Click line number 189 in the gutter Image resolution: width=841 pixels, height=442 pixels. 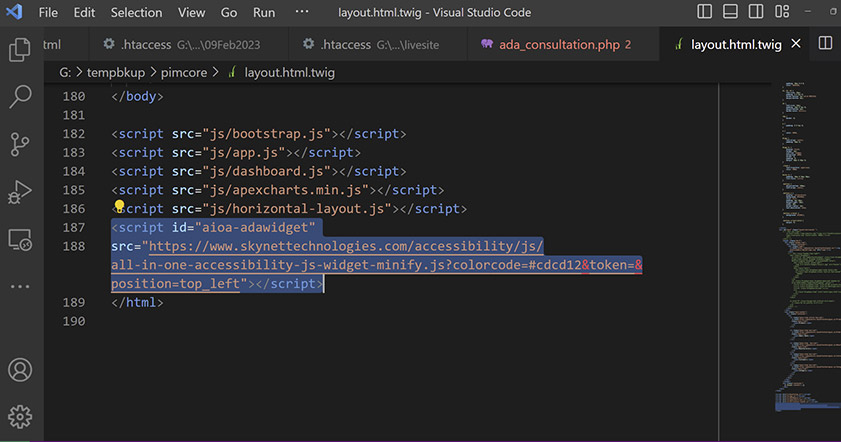coord(74,303)
